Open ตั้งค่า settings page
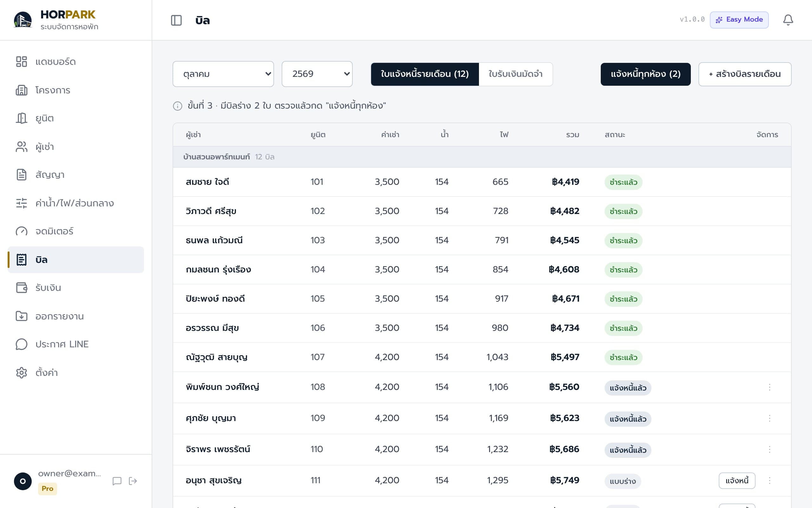This screenshot has height=508, width=812. pyautogui.click(x=76, y=373)
